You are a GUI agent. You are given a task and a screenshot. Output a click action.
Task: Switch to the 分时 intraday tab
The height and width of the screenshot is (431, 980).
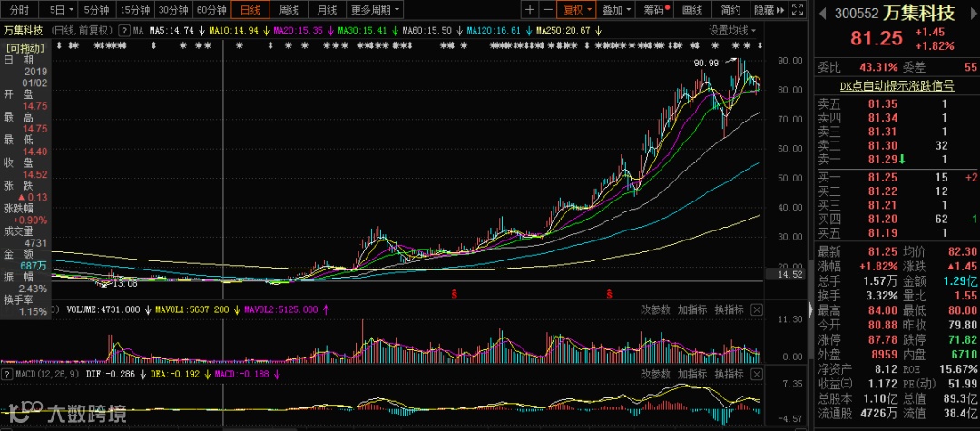(x=20, y=9)
